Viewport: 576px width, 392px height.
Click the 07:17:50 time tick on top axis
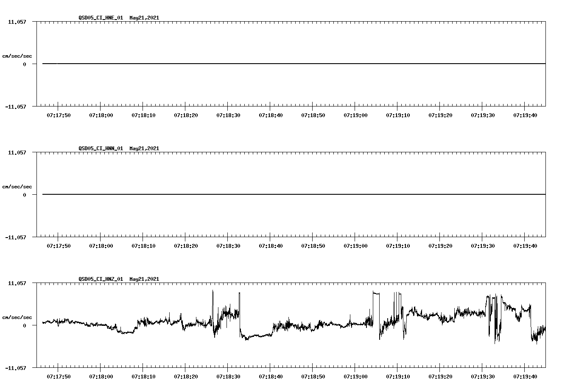[58, 115]
